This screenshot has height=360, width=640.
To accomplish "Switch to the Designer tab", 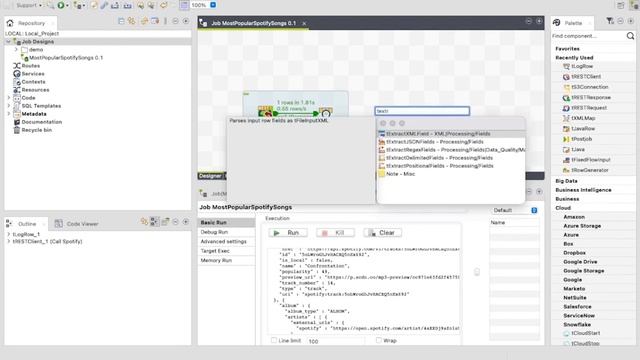I will coord(211,176).
